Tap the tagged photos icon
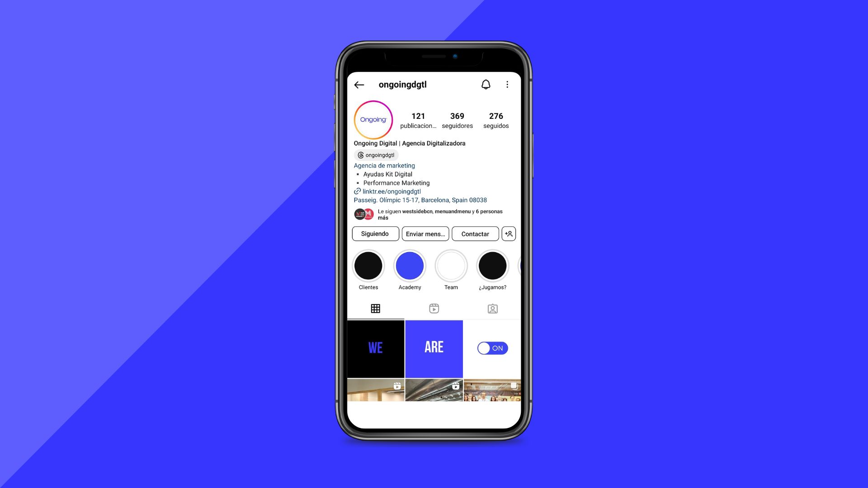Image resolution: width=868 pixels, height=488 pixels. click(x=492, y=308)
